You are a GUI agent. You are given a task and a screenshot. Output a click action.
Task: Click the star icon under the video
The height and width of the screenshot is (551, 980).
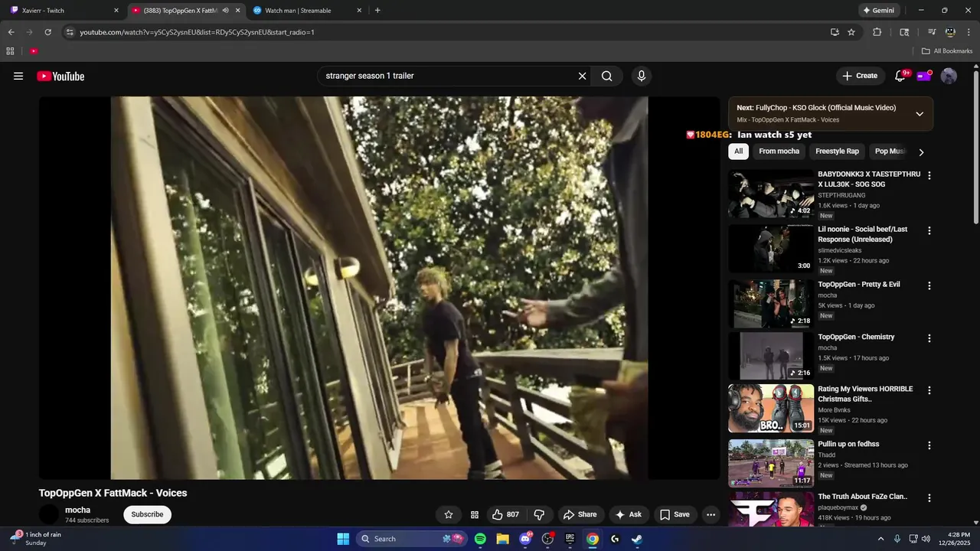pos(449,514)
